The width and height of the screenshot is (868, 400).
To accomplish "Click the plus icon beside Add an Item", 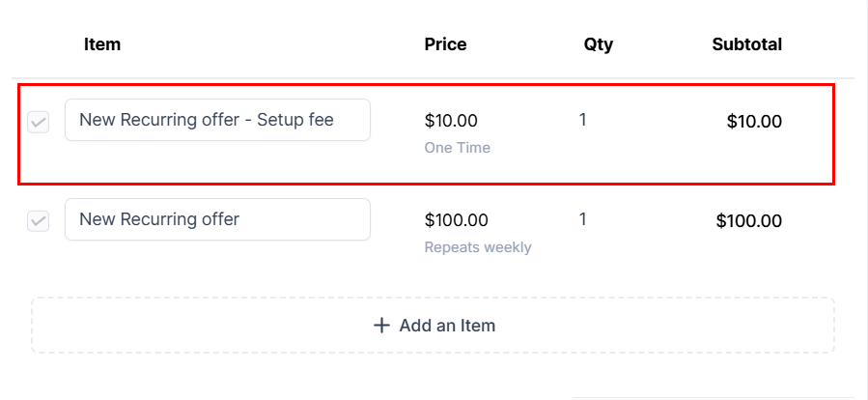I will [x=381, y=326].
